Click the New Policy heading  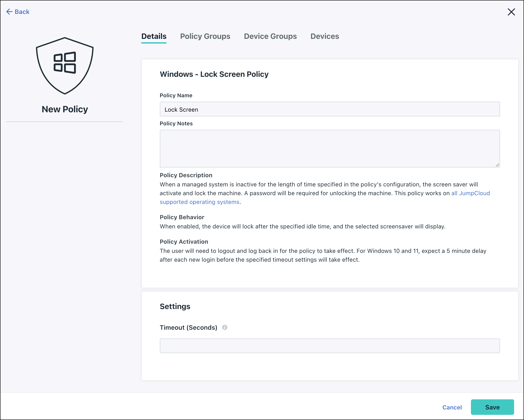pos(65,109)
